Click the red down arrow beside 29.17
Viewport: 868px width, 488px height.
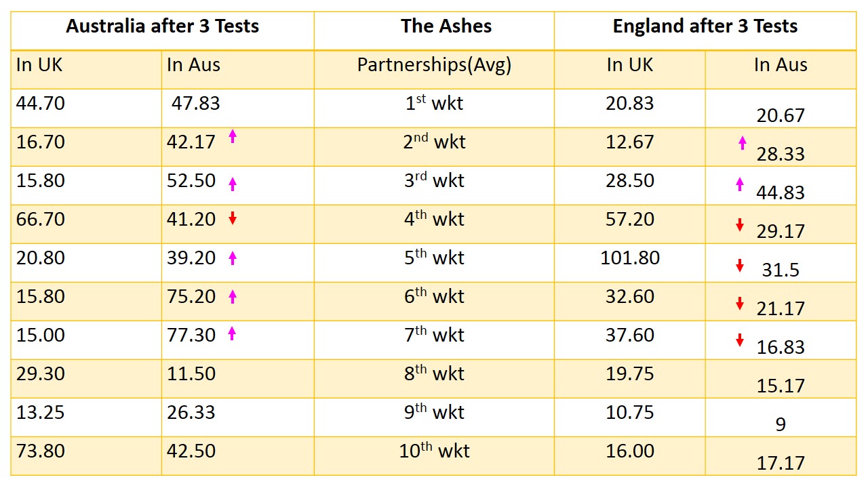pos(740,226)
